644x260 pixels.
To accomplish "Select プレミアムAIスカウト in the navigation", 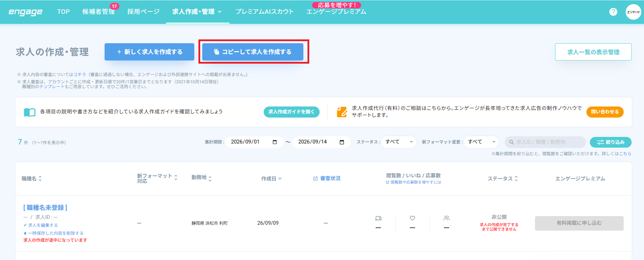I will point(264,12).
